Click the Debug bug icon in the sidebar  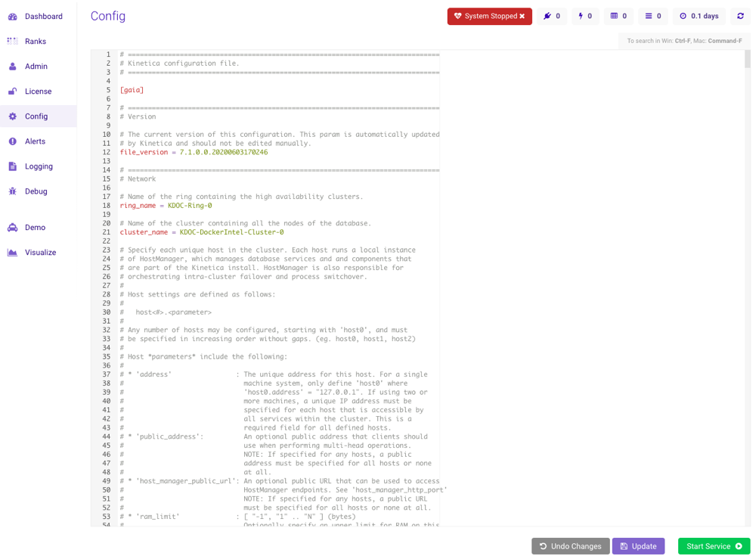12,191
